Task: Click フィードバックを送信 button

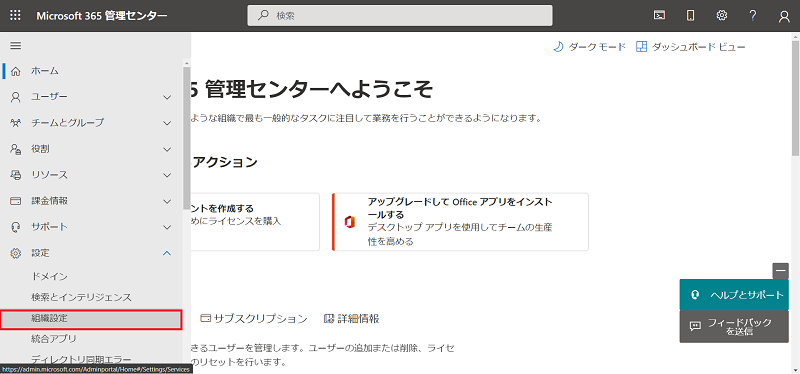Action: 734,327
